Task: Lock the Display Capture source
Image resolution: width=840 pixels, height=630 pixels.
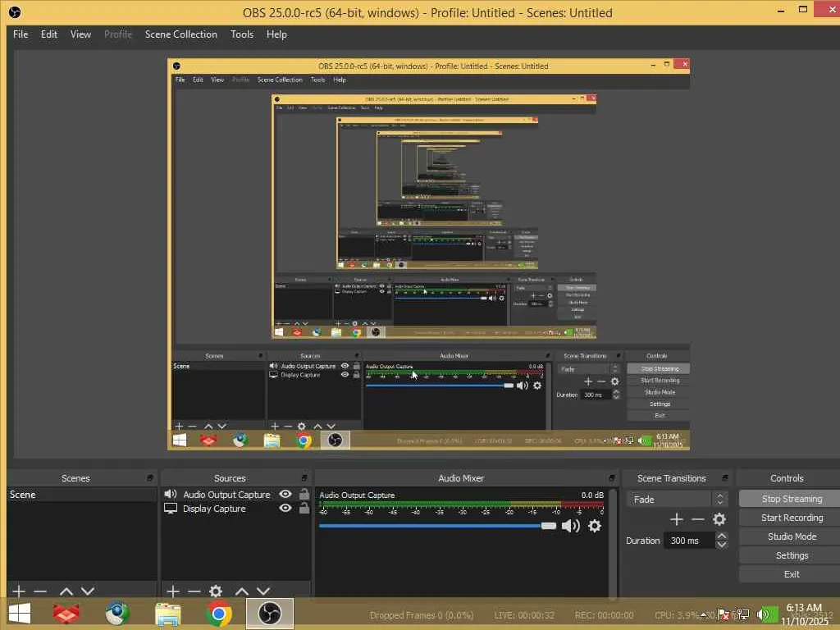Action: coord(304,508)
